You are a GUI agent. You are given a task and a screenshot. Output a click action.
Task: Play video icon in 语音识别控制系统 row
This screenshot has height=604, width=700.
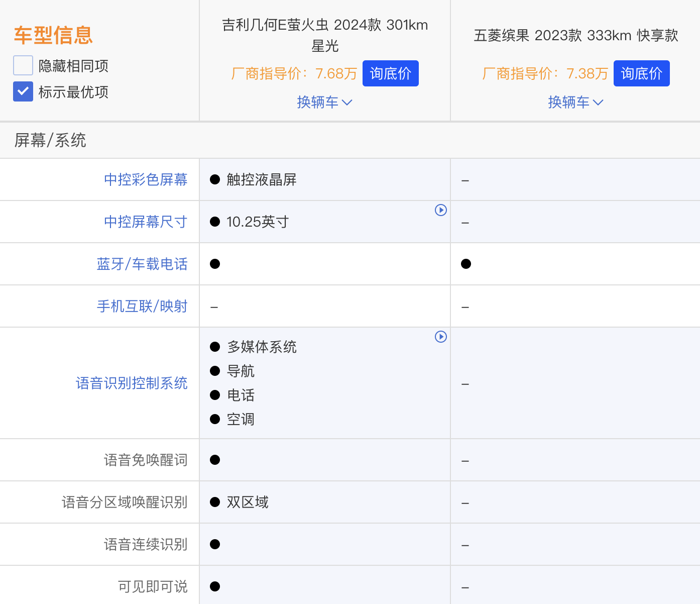tap(441, 337)
